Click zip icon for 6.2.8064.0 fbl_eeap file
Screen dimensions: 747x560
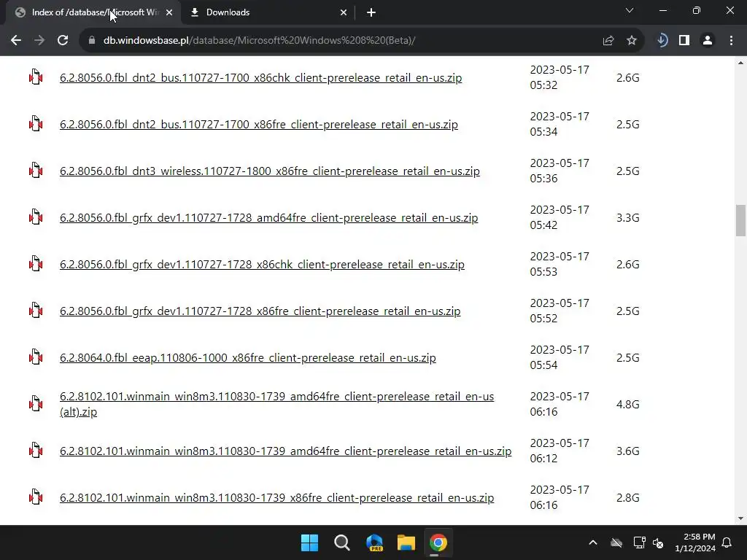pos(36,357)
